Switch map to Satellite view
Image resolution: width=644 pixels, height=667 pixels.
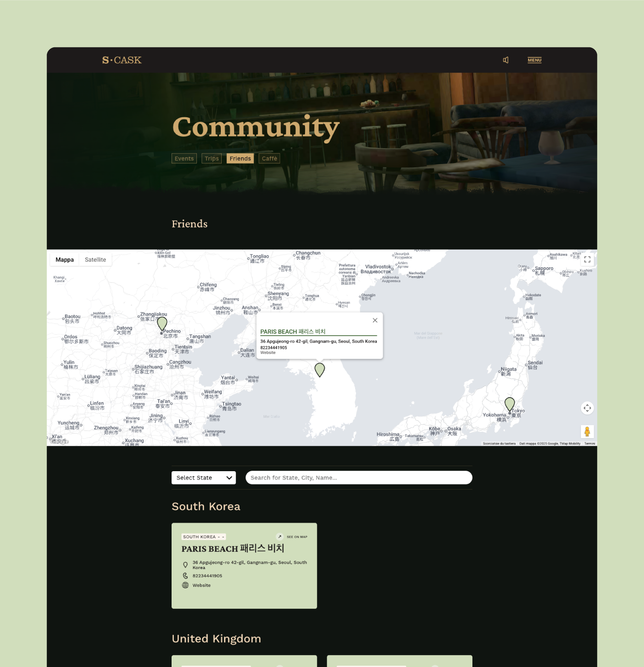[x=95, y=260]
